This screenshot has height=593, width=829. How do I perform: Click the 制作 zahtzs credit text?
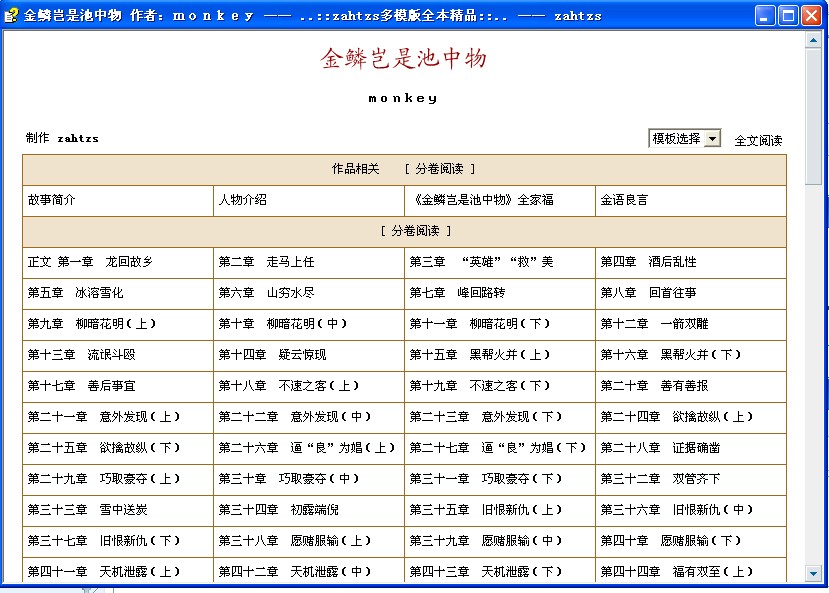62,138
